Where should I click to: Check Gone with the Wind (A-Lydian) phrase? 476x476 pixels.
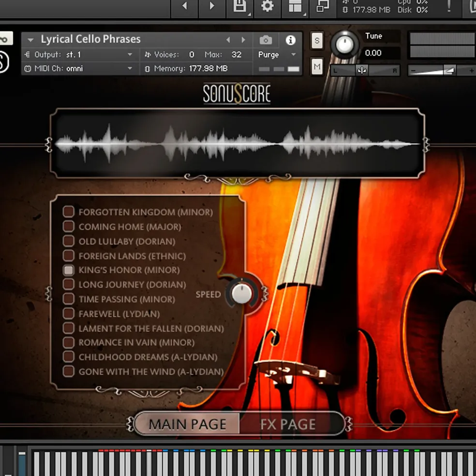[x=69, y=371]
